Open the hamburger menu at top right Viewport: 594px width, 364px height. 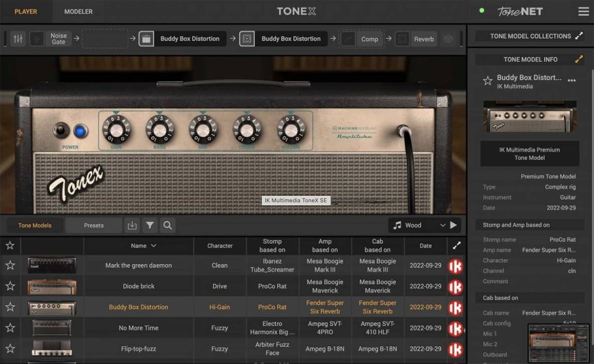click(583, 12)
